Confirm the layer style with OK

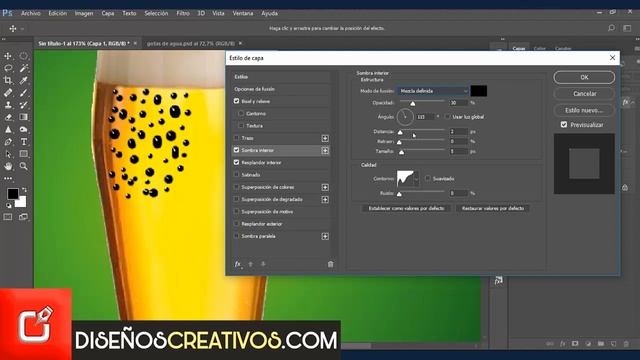584,77
